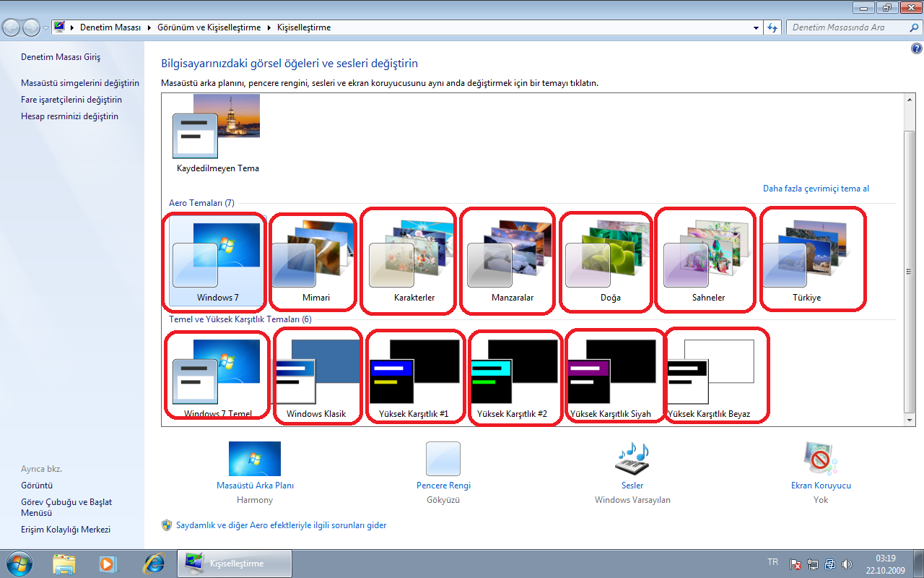Click the Back navigation button
Image resolution: width=924 pixels, height=578 pixels.
[x=11, y=27]
